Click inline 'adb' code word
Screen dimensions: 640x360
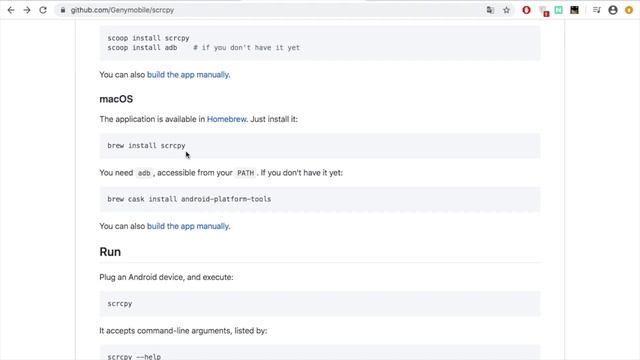point(144,173)
